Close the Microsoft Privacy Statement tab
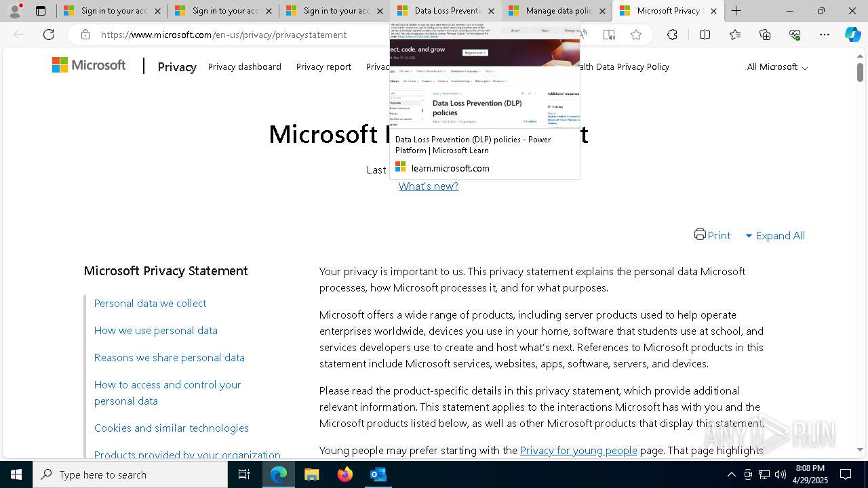868x488 pixels. pos(713,11)
